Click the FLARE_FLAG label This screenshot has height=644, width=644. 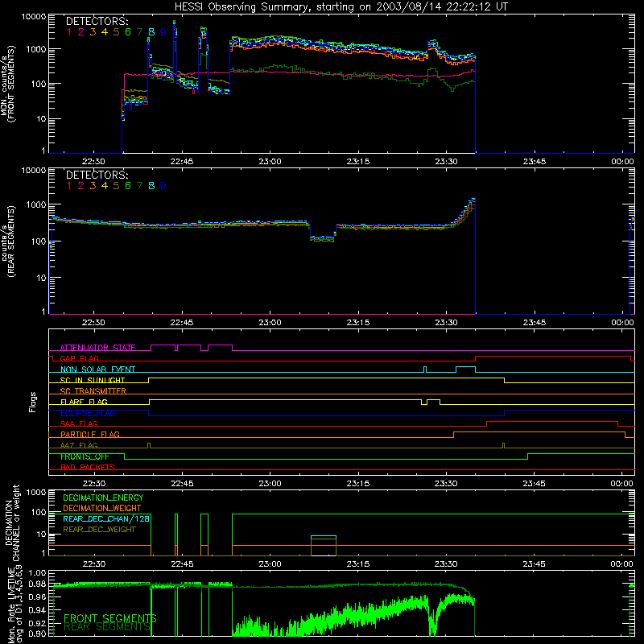click(x=84, y=402)
